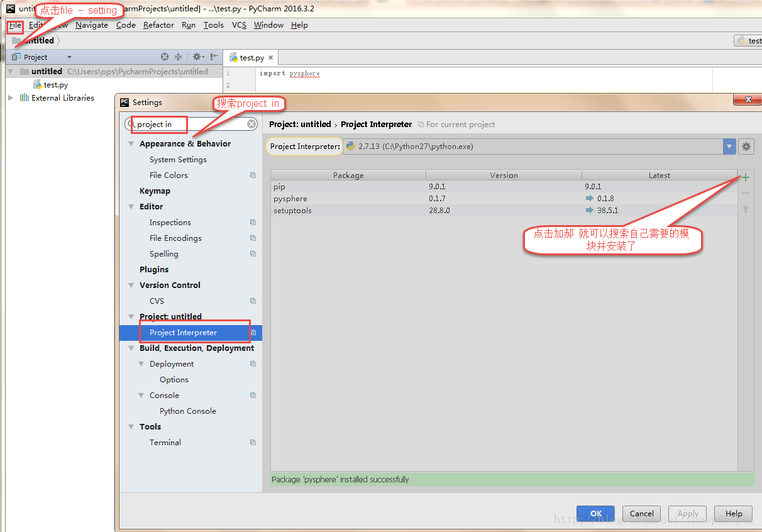Sort by the Latest column header
The height and width of the screenshot is (532, 762).
click(x=660, y=175)
